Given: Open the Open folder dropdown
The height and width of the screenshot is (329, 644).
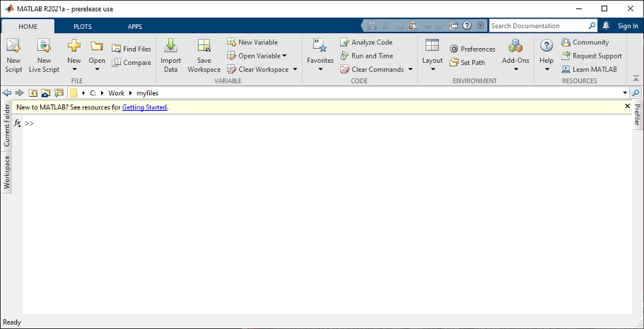Looking at the screenshot, I should click(97, 56).
